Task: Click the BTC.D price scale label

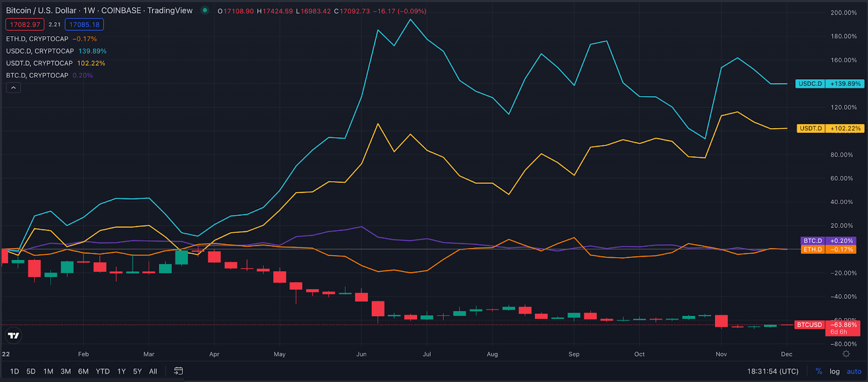Action: [828, 240]
